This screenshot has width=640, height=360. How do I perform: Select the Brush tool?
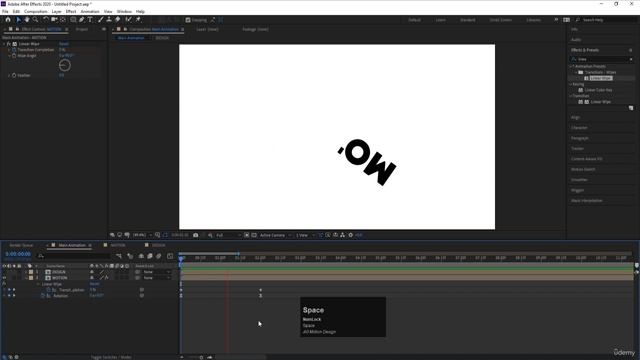100,20
